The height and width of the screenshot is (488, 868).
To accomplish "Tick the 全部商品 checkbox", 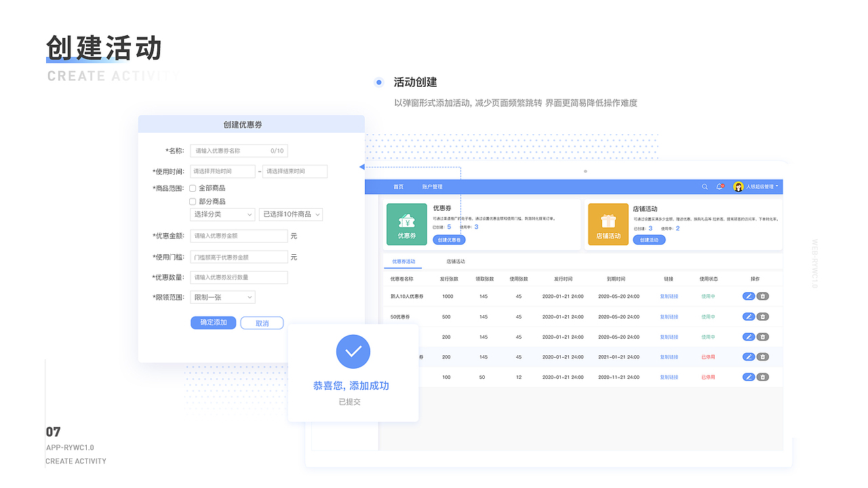I will click(x=193, y=188).
